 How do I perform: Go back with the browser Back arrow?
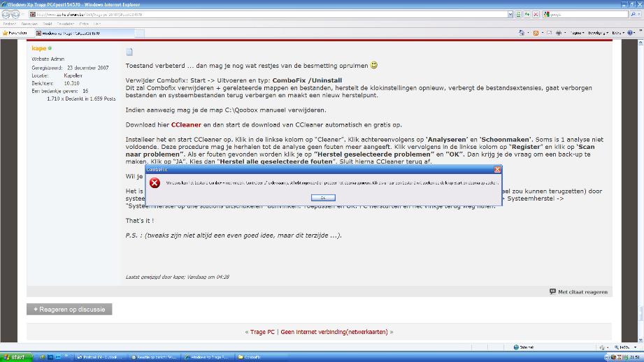click(6, 15)
